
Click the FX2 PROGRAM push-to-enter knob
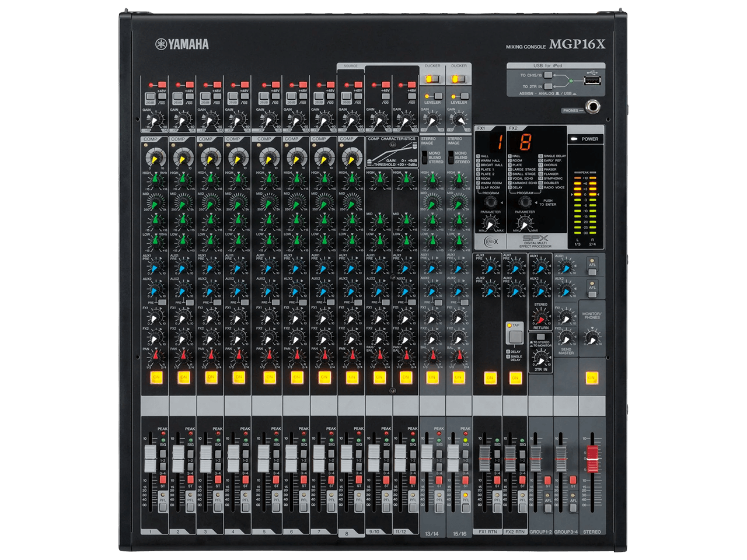(525, 201)
